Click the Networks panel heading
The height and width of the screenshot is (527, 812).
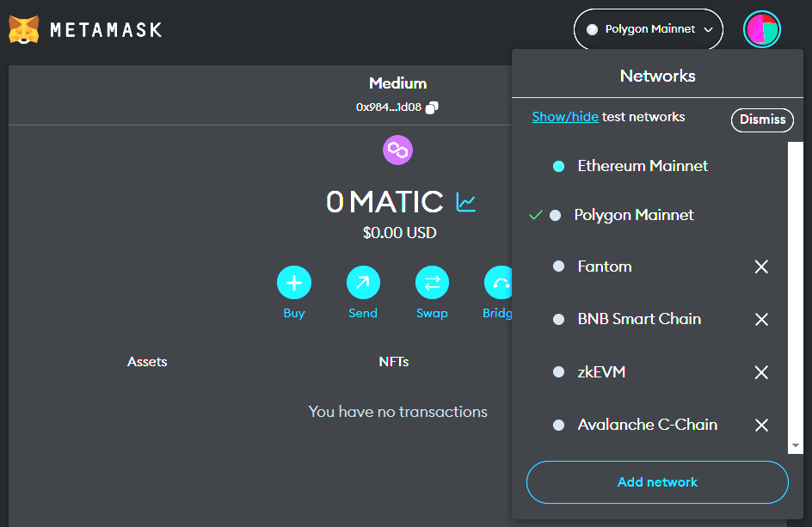[x=658, y=77]
